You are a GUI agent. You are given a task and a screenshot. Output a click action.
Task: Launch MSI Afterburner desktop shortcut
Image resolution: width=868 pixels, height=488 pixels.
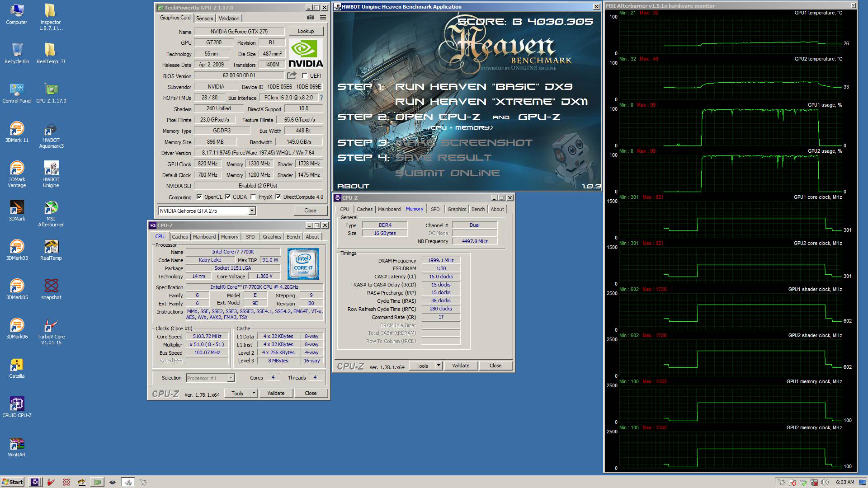click(x=51, y=214)
